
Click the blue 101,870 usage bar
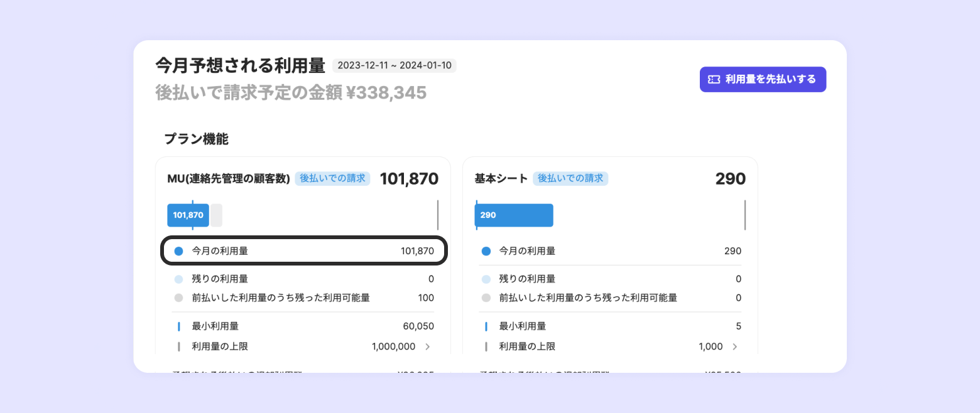pos(188,215)
